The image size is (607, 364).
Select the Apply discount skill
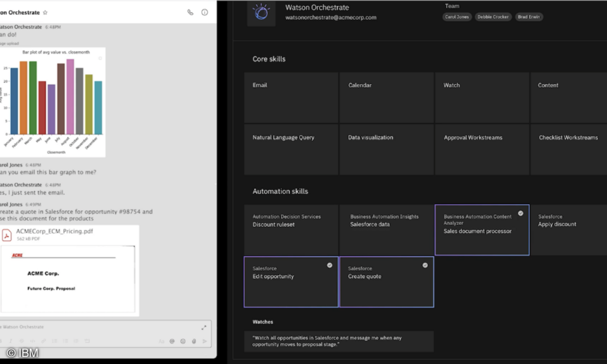pyautogui.click(x=569, y=230)
